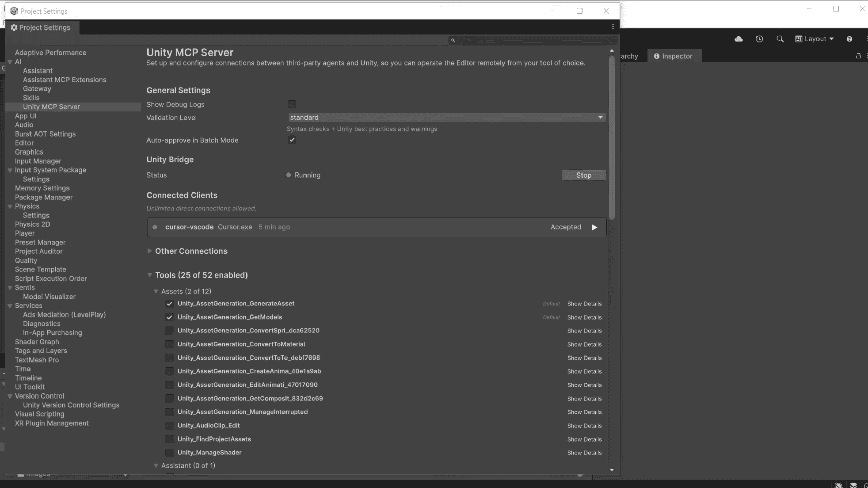Stop the Unity Bridge
Screen dimensions: 868x488
coord(584,175)
